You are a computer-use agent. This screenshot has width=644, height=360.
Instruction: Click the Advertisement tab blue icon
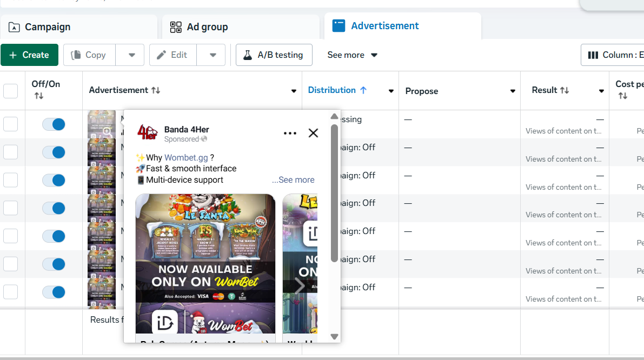(339, 26)
